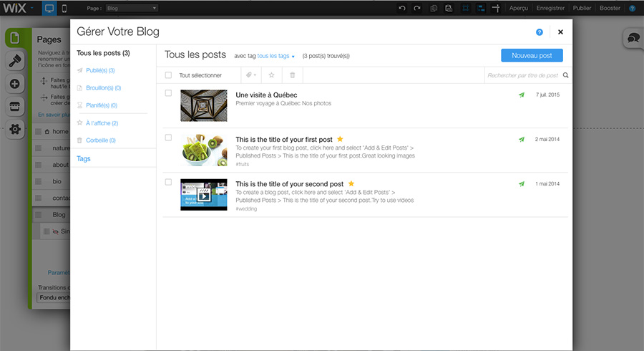Open the Pages panel sidebar icon
Viewport: 644px width, 351px height.
(15, 38)
